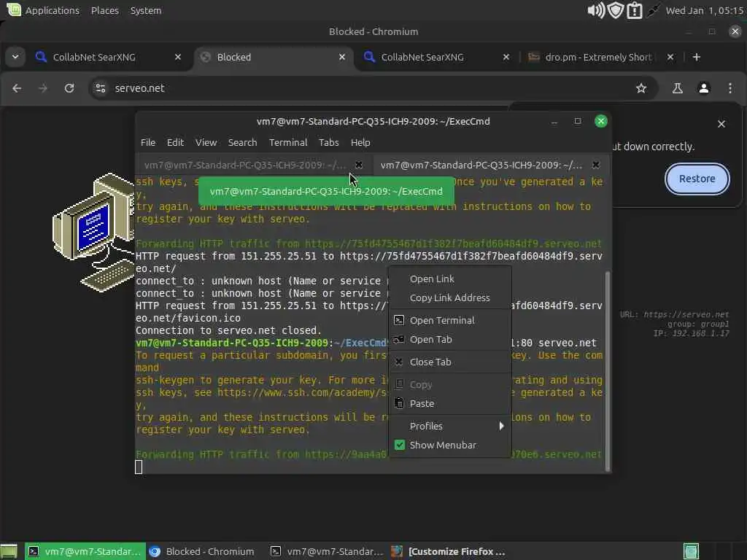Open the Terminal menu in menubar
The height and width of the screenshot is (560, 747).
[x=288, y=142]
